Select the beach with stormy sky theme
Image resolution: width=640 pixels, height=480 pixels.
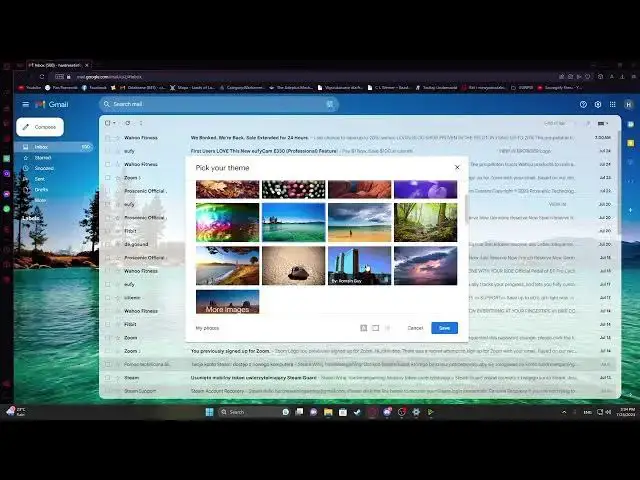pos(360,222)
